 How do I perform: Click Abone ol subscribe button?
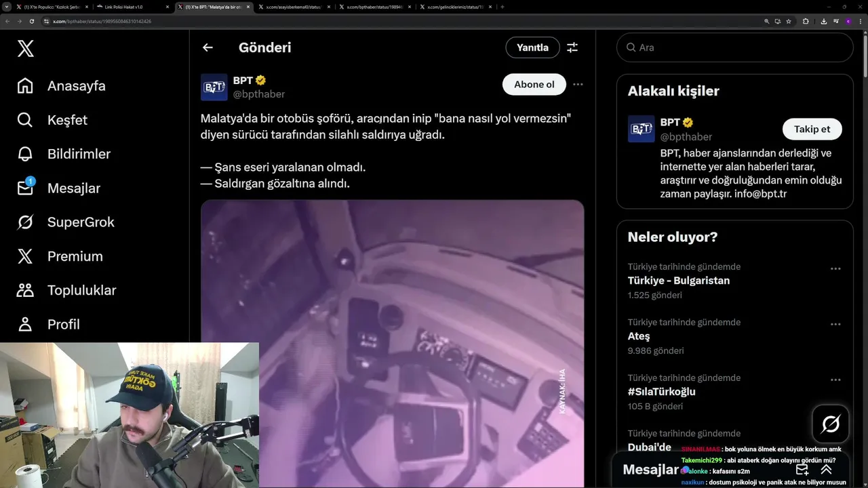pos(534,85)
